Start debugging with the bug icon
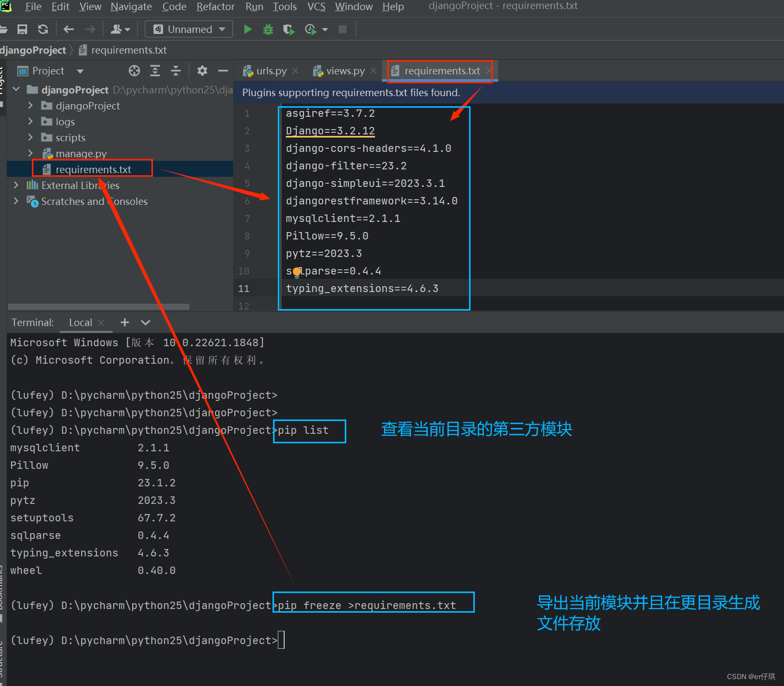Viewport: 784px width, 686px height. click(268, 29)
